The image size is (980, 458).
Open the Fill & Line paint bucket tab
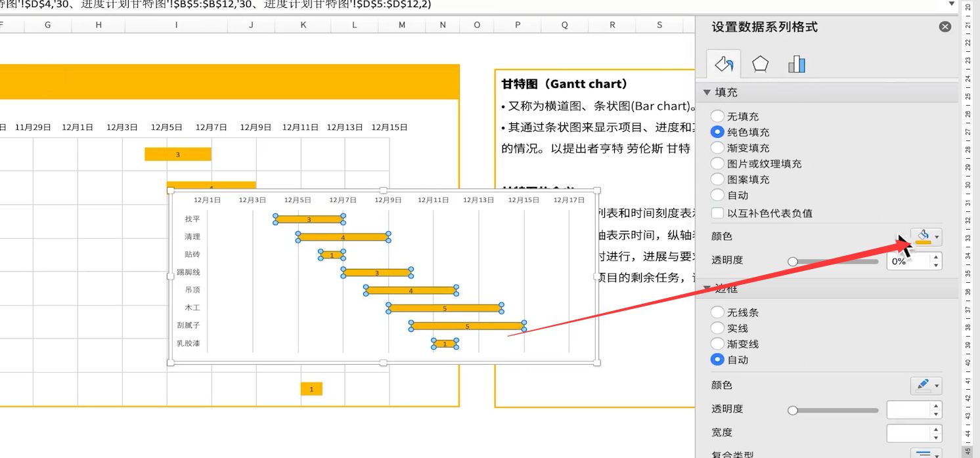pos(723,64)
